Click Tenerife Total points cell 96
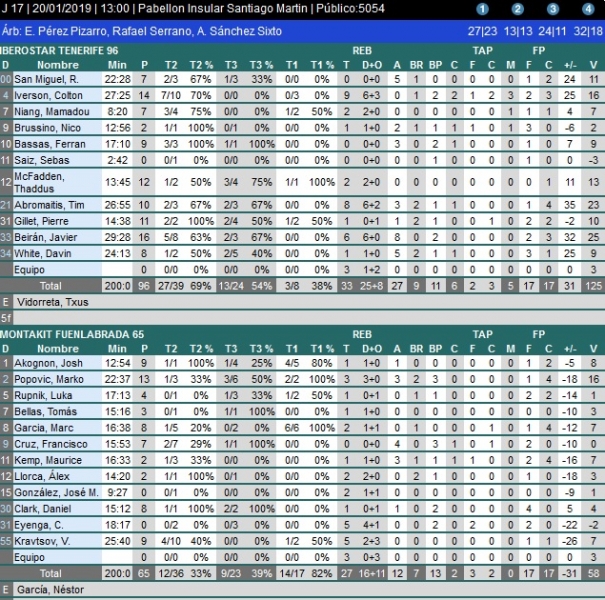605x600 pixels. tap(144, 286)
